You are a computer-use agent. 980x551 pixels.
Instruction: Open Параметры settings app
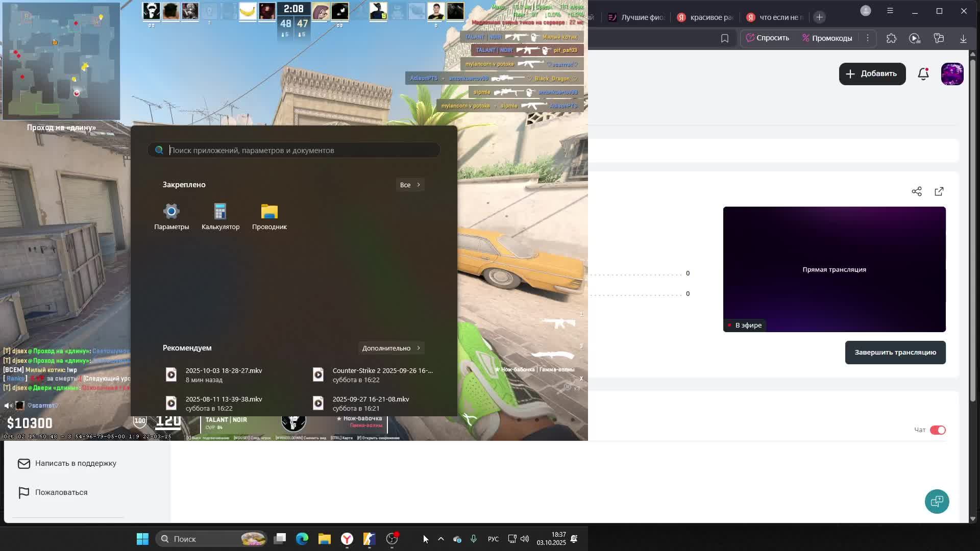pyautogui.click(x=171, y=216)
